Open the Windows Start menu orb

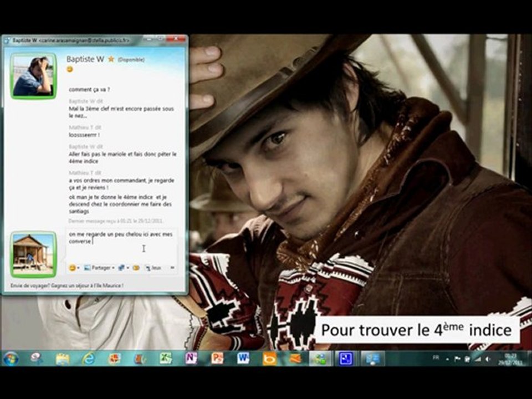click(x=11, y=359)
